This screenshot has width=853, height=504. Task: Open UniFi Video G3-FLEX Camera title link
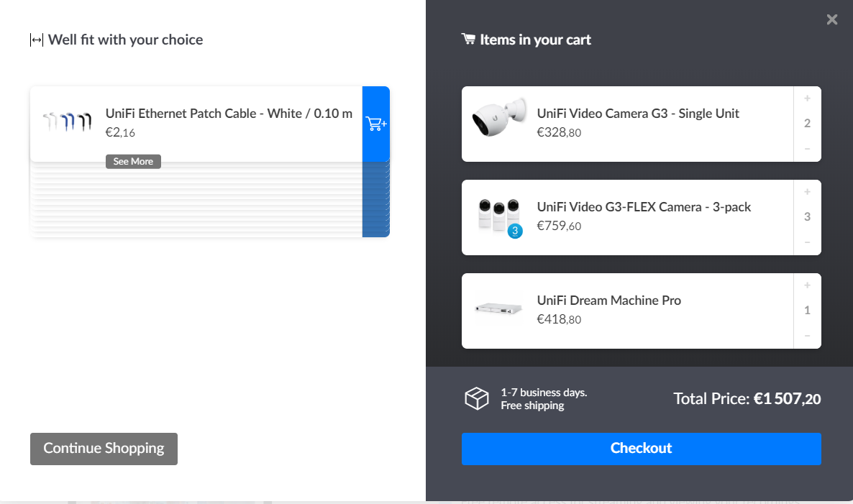tap(644, 207)
